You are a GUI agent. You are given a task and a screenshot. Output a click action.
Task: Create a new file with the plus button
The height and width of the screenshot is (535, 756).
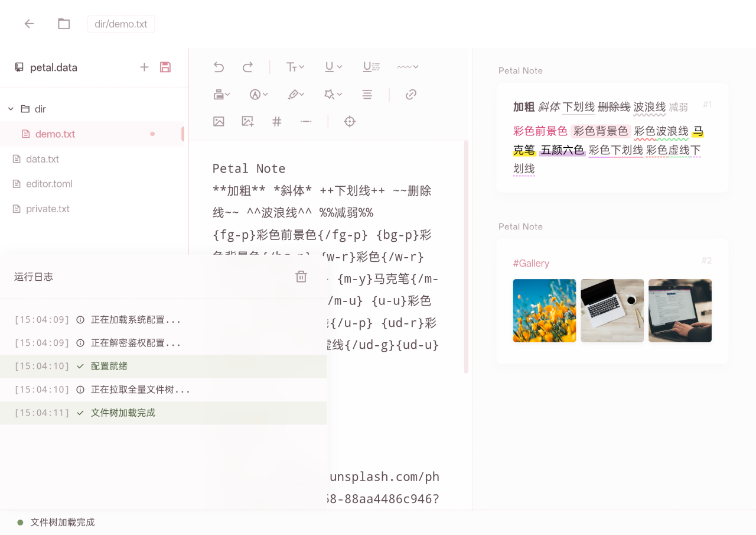point(144,67)
